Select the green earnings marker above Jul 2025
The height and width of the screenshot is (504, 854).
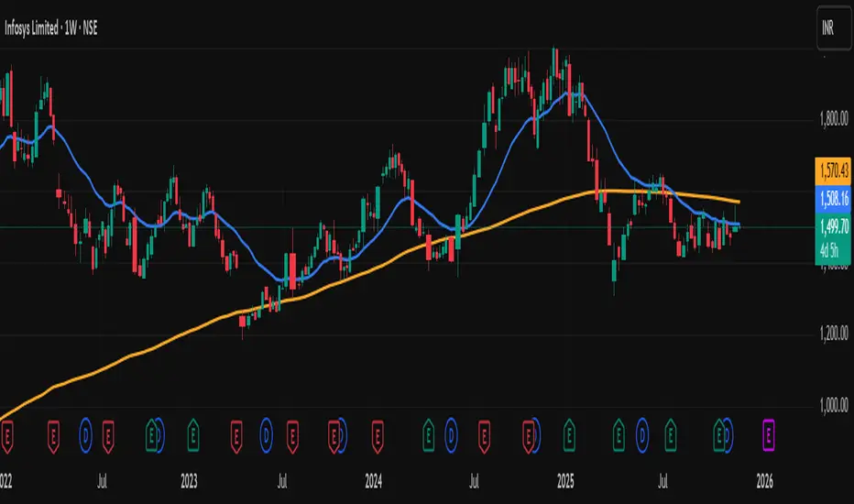671,429
